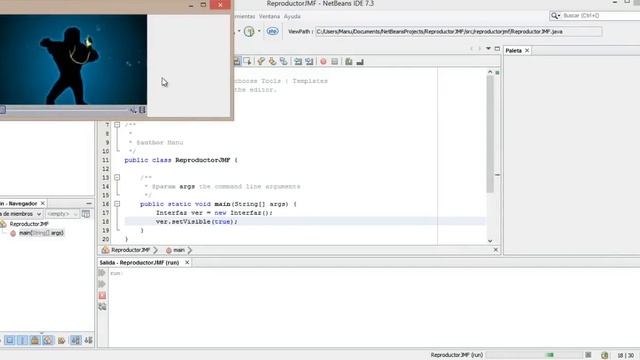Image resolution: width=640 pixels, height=360 pixels.
Task: Click chevron after ReproductorJMF breadcrumb
Action: (155, 250)
